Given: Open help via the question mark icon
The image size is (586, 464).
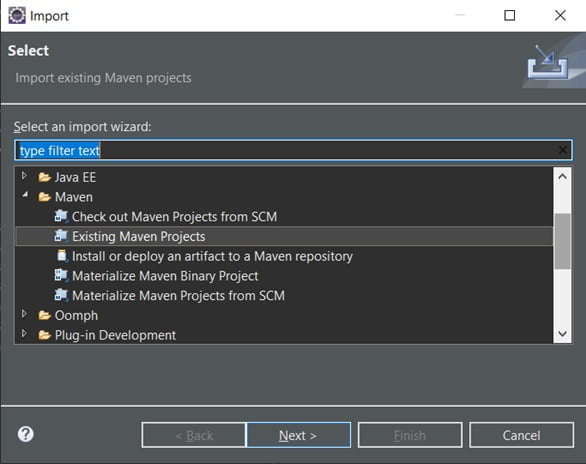Looking at the screenshot, I should (25, 434).
